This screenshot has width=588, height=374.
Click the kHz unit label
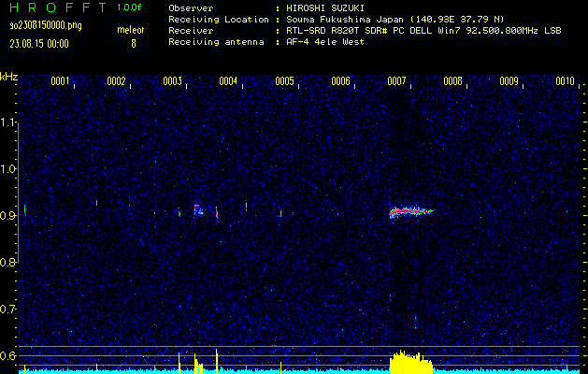[8, 76]
